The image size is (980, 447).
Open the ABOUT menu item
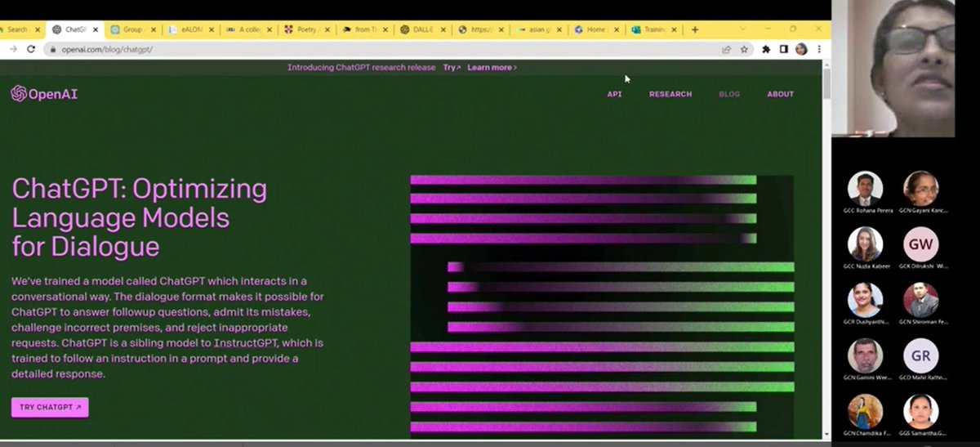[780, 94]
